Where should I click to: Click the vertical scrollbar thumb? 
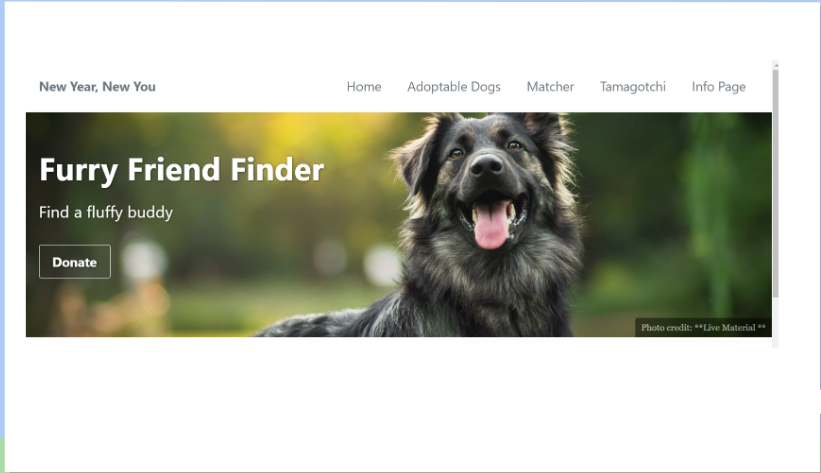[x=775, y=183]
